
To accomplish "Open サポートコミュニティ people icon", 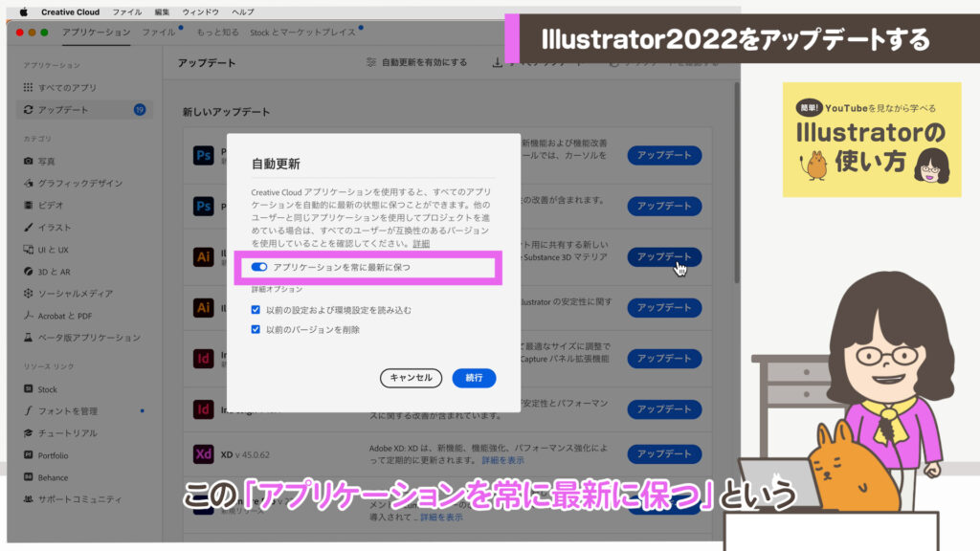I will click(x=28, y=499).
